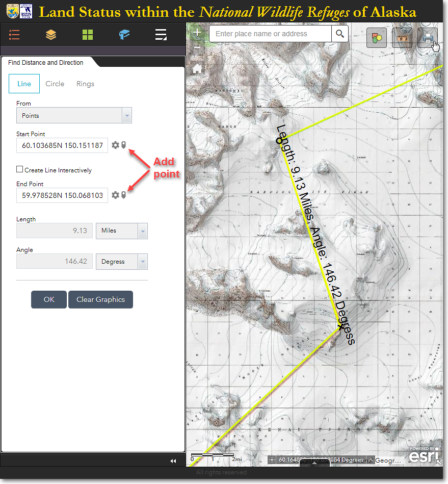Image resolution: width=448 pixels, height=484 pixels.
Task: Switch to the Rings tab
Action: tap(85, 84)
